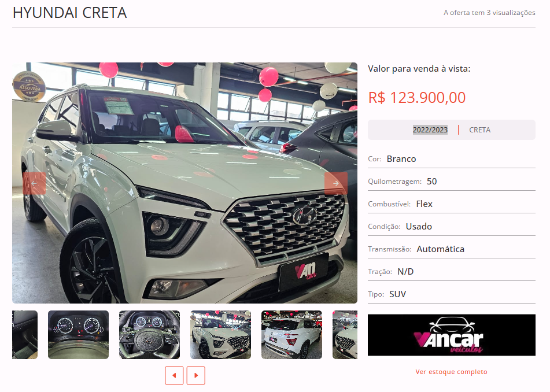This screenshot has width=550, height=392.
Task: Click the main Hyundai Creta photo
Action: point(185,183)
